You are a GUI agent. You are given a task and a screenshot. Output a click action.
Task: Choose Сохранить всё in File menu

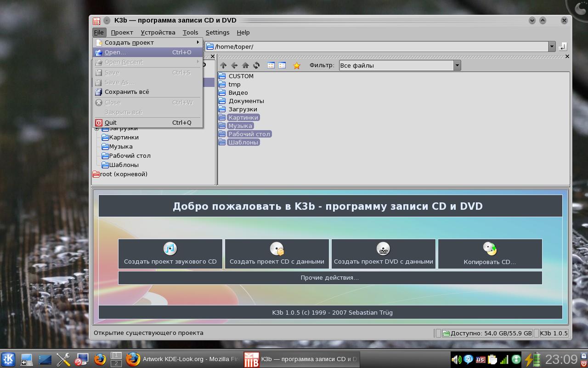pyautogui.click(x=148, y=92)
